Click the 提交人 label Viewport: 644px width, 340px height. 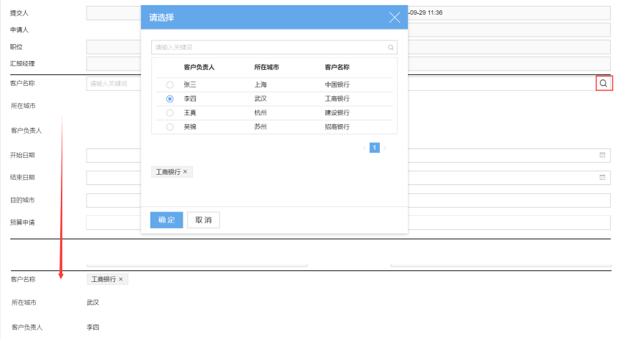click(x=19, y=13)
